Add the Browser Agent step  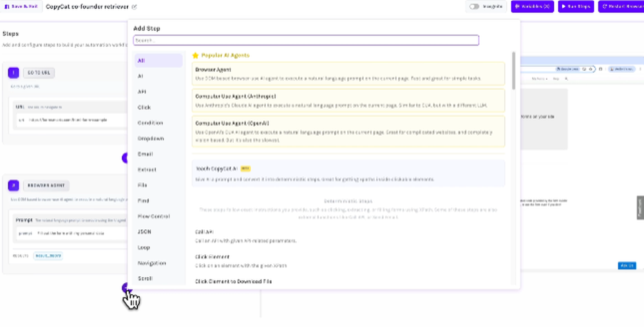348,74
